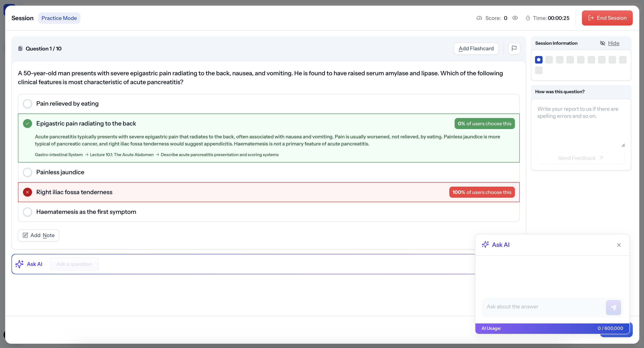The image size is (644, 348).
Task: Click the Add Flashcard button
Action: (x=476, y=48)
